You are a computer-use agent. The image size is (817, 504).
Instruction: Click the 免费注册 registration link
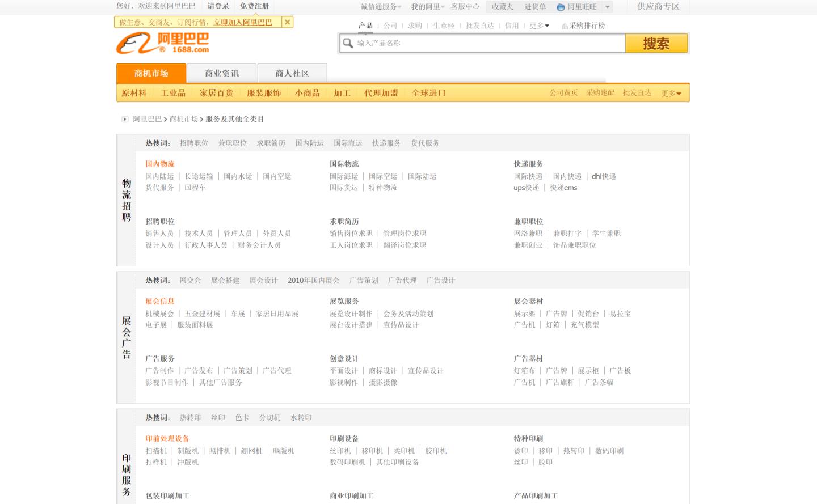(x=253, y=7)
